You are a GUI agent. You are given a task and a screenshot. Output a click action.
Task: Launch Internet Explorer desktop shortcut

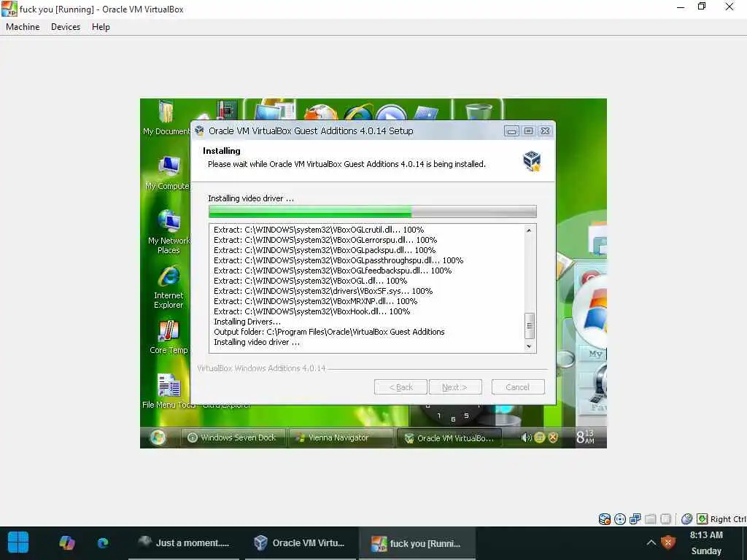point(169,287)
